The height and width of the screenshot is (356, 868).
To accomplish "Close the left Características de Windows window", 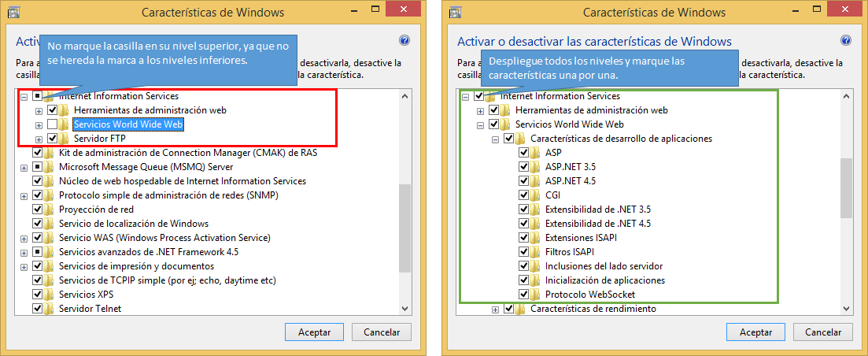I will pos(403,9).
